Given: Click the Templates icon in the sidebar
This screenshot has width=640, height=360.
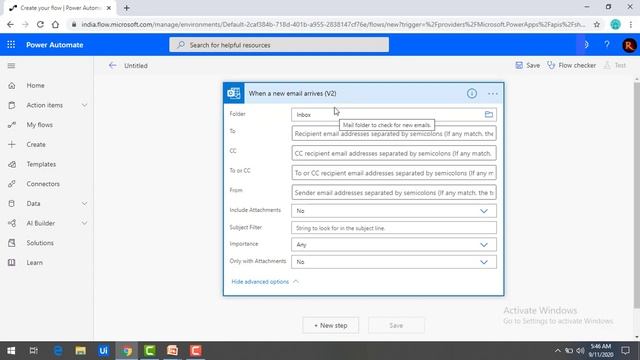Looking at the screenshot, I should (x=12, y=164).
